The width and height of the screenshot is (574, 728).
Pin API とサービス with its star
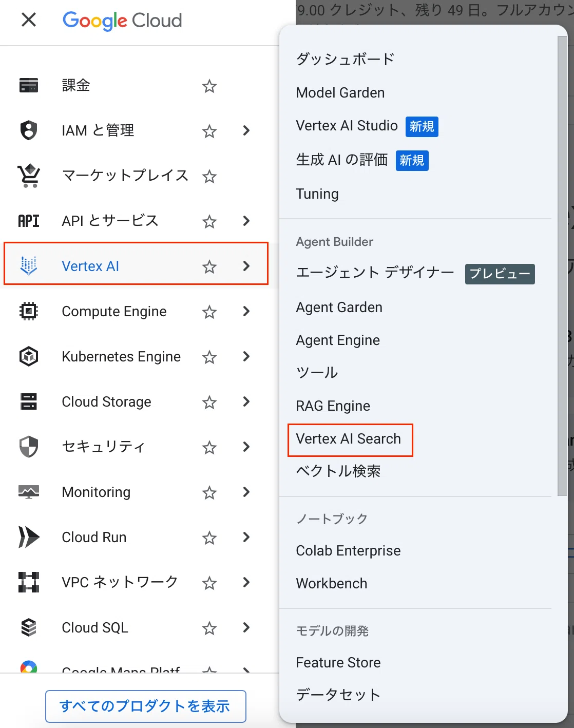click(x=209, y=221)
